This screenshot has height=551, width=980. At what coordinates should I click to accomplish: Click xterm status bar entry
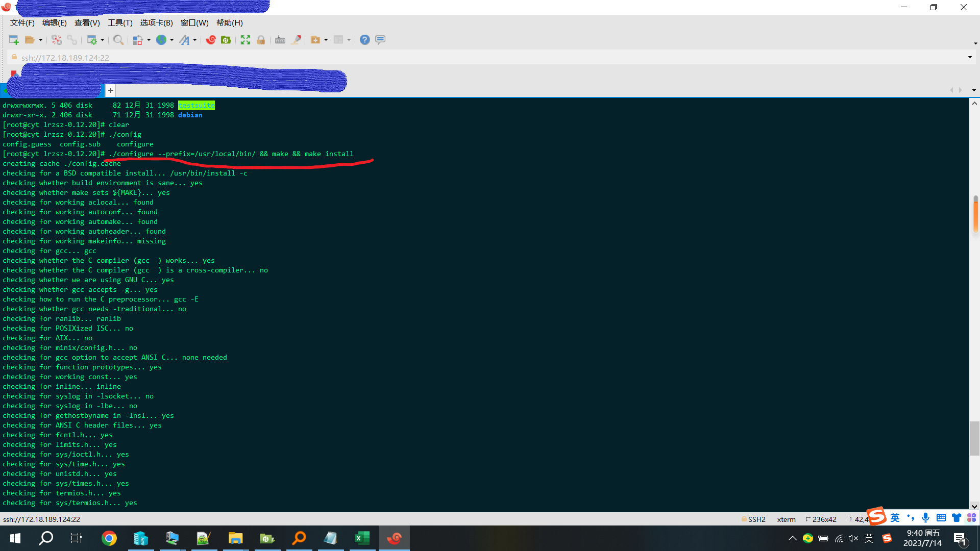coord(787,519)
